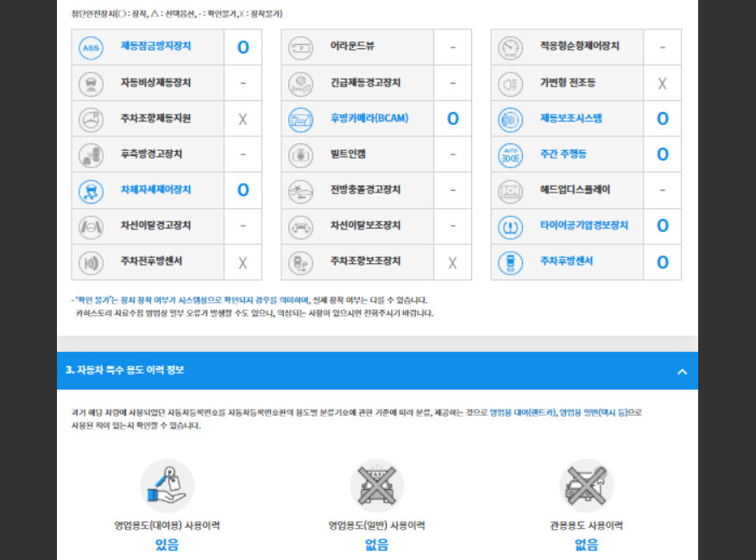Click the 어라운드뷰 around view icon
The height and width of the screenshot is (560, 756).
click(300, 47)
